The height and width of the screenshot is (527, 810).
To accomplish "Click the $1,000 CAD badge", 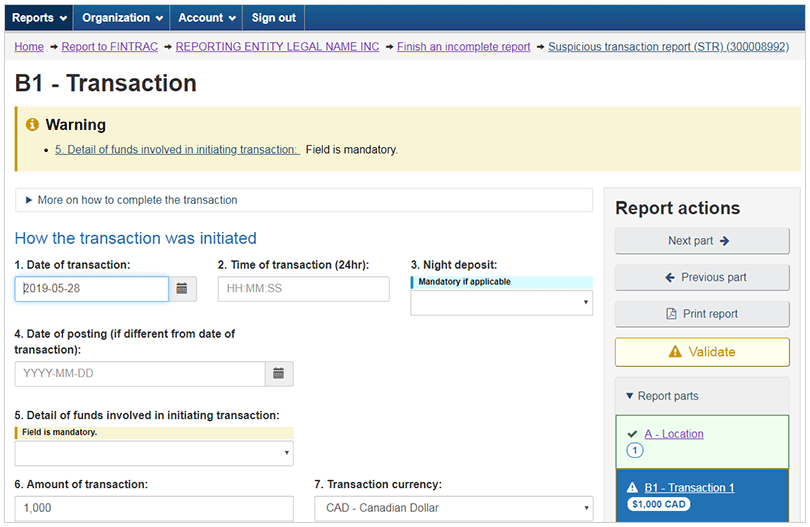I will pyautogui.click(x=659, y=504).
